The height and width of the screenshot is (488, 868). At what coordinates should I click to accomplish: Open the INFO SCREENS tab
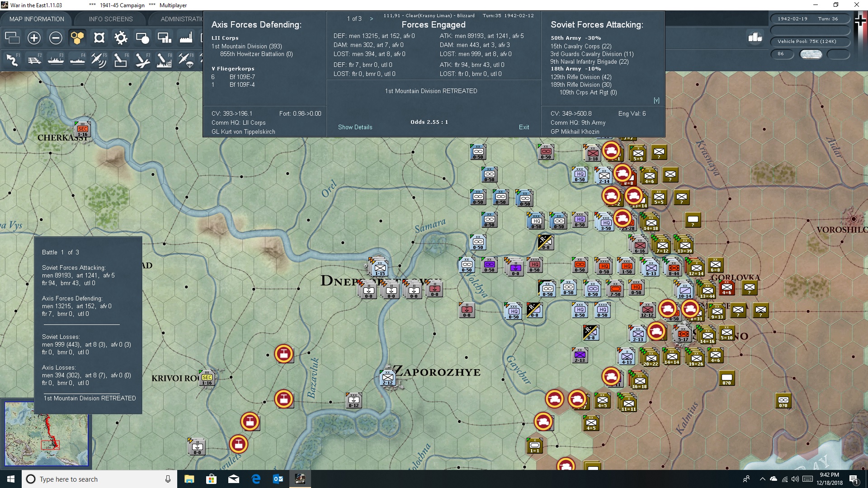[111, 19]
